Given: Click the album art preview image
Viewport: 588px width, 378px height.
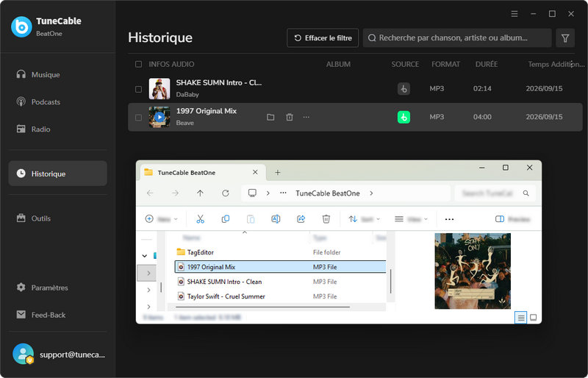Looking at the screenshot, I should tap(473, 271).
